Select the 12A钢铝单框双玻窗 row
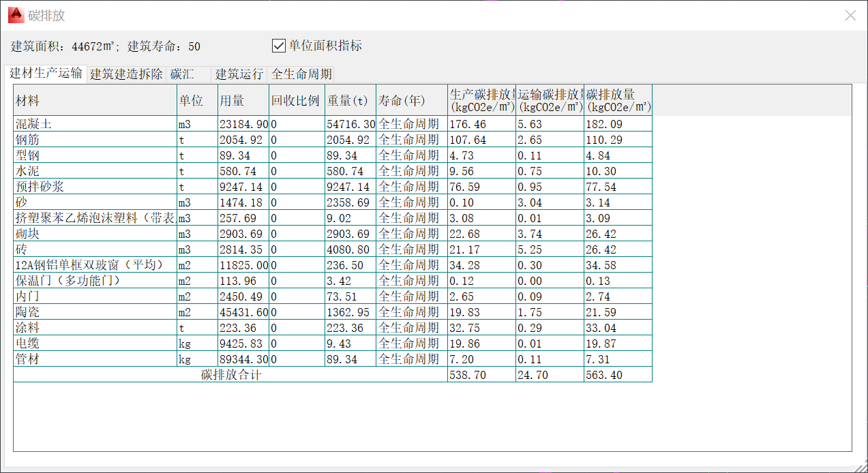Viewport: 868px width, 473px height. tap(95, 265)
